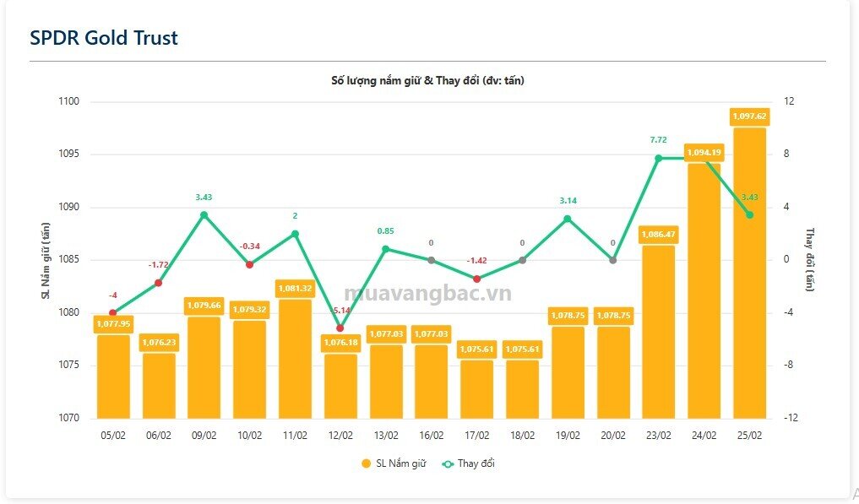Select the 18/02 bar labeled 1,075.61
The height and width of the screenshot is (504, 859).
pos(523,389)
